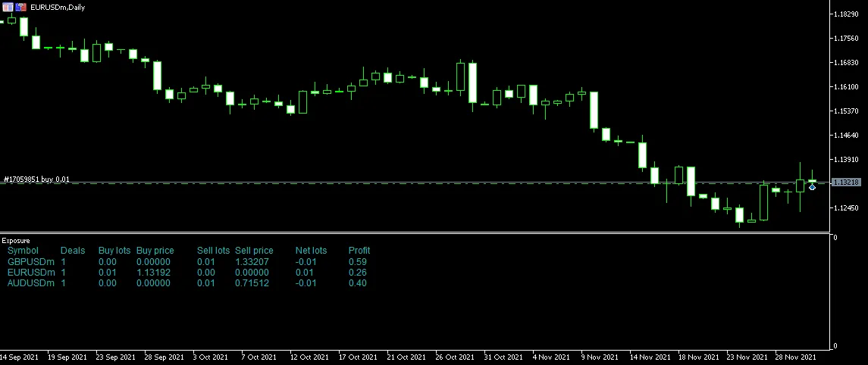Click the Buy price column header
This screenshot has width=868, height=365.
[155, 251]
